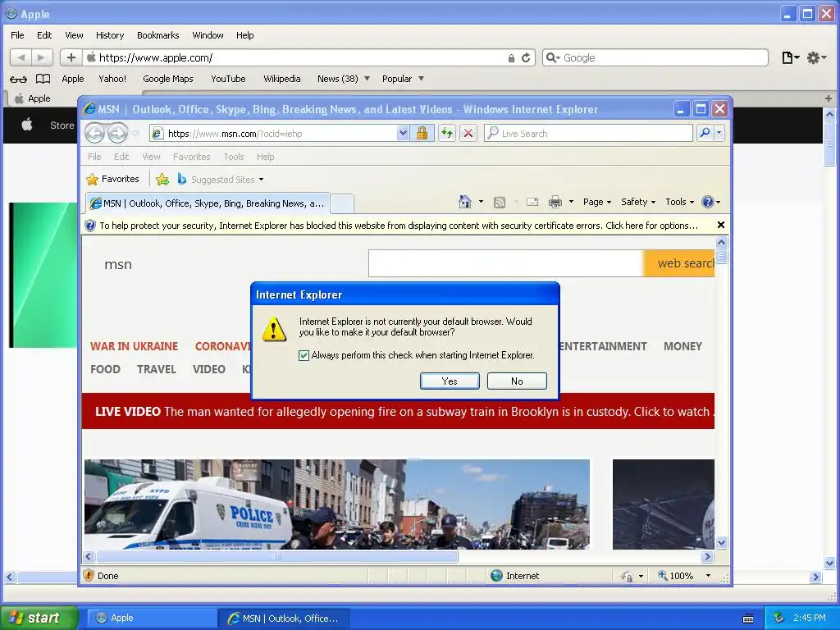The image size is (840, 630).
Task: Expand the Suggested Sites dropdown
Action: pyautogui.click(x=261, y=180)
